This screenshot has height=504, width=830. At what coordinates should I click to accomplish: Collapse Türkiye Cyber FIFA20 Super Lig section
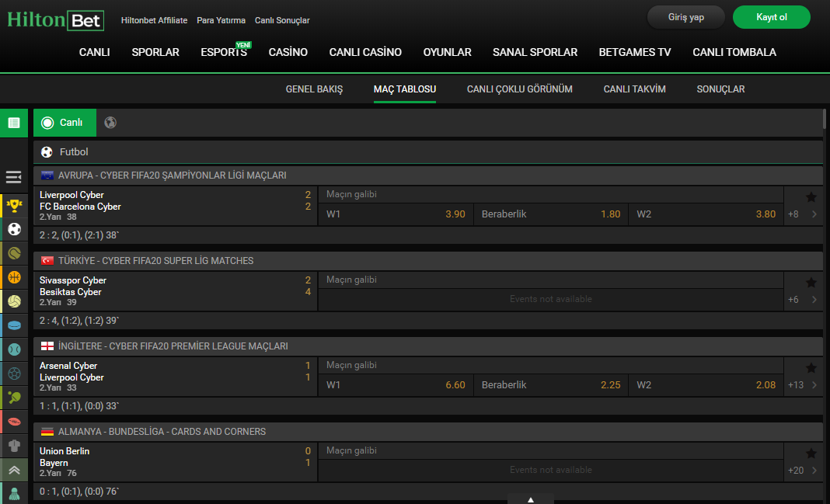[x=427, y=261]
